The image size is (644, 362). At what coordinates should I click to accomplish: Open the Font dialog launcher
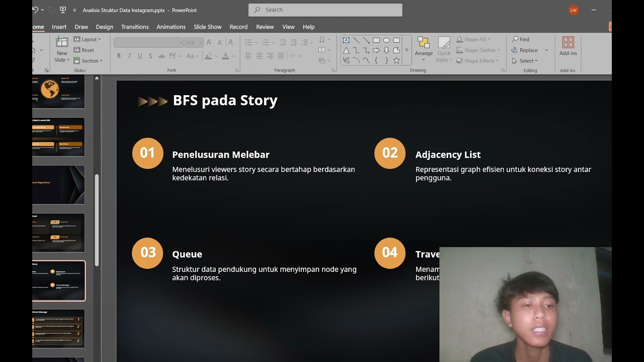coord(237,70)
